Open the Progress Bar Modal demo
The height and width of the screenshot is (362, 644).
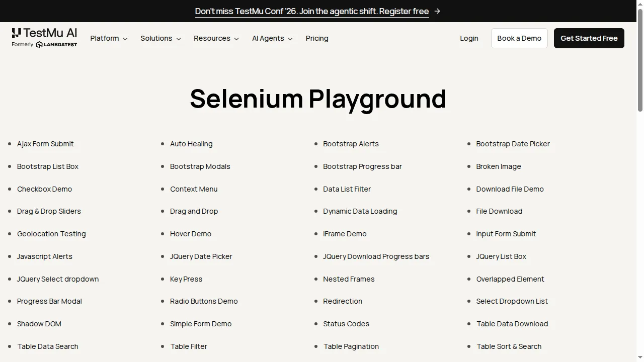click(x=49, y=301)
